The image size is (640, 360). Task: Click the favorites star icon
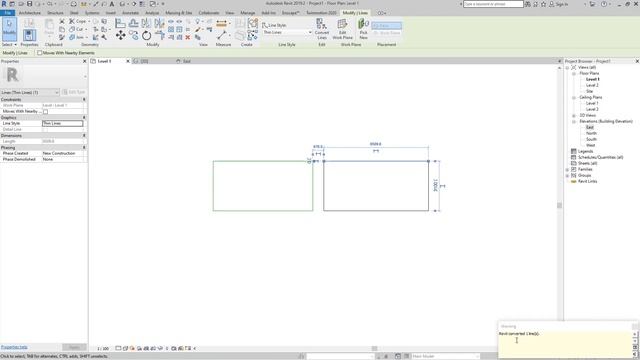544,4
